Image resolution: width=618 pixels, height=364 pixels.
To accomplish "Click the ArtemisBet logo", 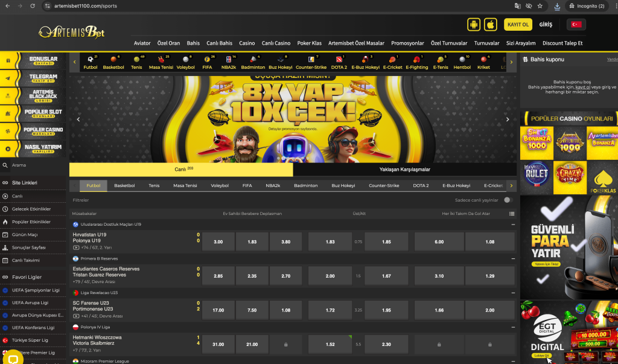I will 71,32.
